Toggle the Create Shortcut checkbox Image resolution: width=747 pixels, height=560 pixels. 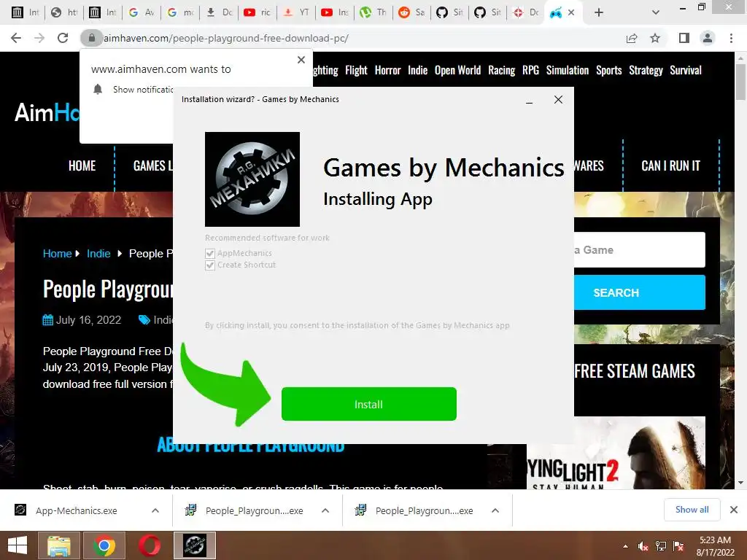pyautogui.click(x=209, y=265)
